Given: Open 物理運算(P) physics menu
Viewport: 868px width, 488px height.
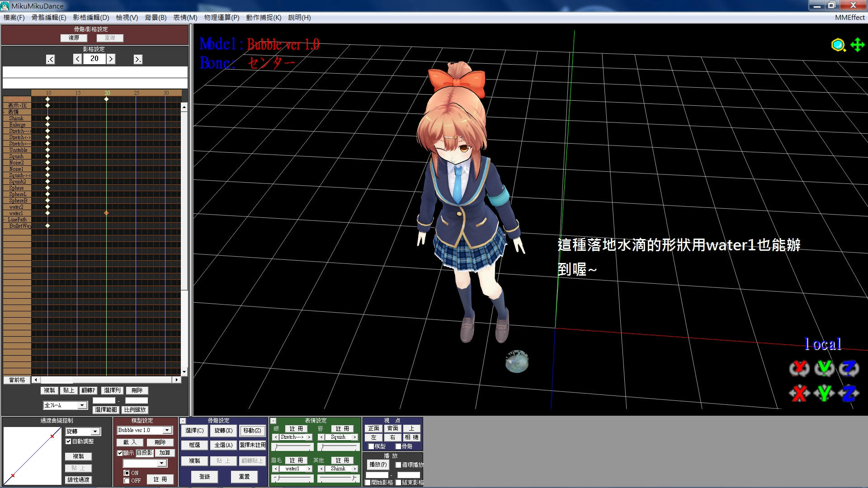Looking at the screenshot, I should pos(222,18).
